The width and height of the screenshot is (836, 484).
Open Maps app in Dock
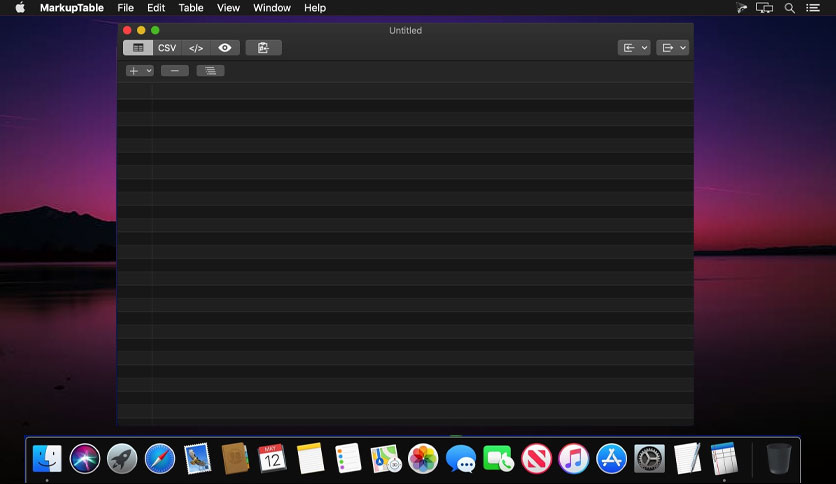[x=385, y=458]
